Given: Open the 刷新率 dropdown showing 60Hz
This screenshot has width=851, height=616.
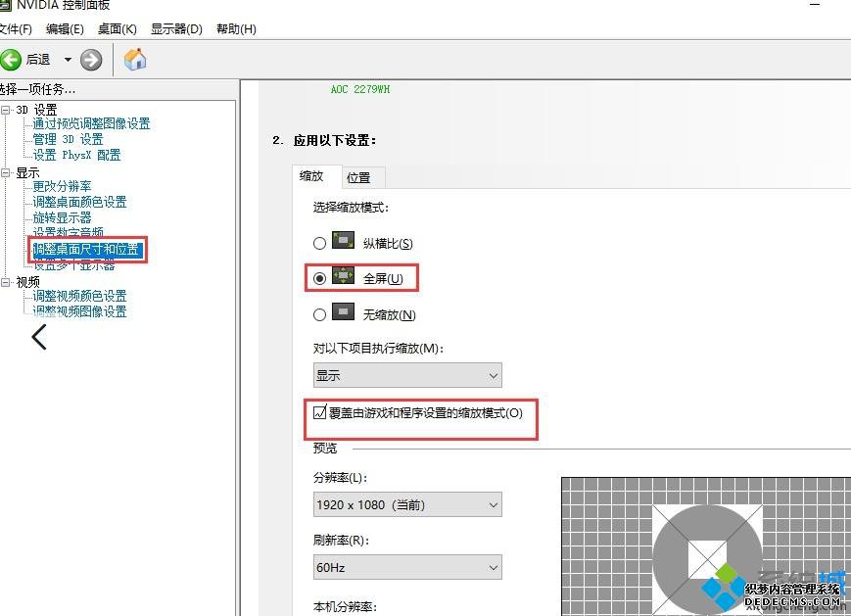Looking at the screenshot, I should point(407,567).
